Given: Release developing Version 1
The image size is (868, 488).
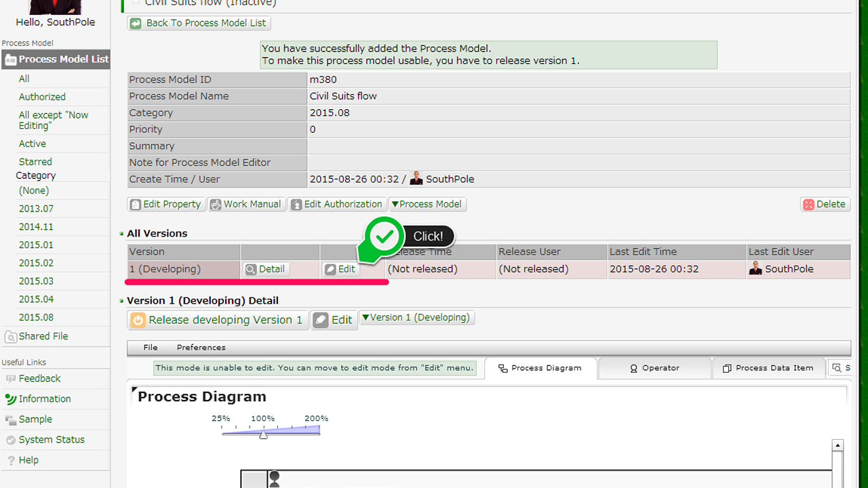Looking at the screenshot, I should click(218, 320).
